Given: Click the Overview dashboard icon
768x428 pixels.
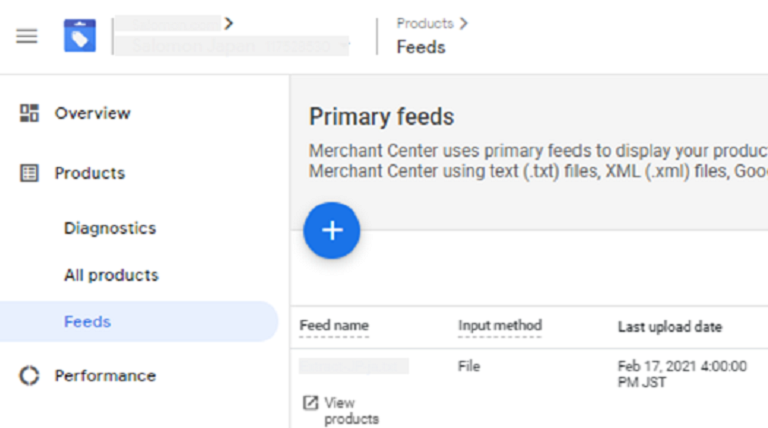Looking at the screenshot, I should point(30,113).
